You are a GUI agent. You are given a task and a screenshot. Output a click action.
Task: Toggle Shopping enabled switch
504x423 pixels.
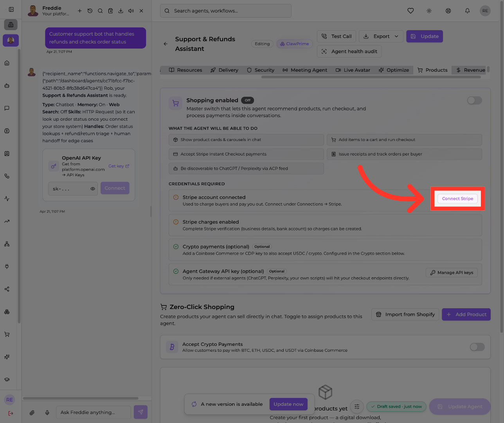(474, 101)
